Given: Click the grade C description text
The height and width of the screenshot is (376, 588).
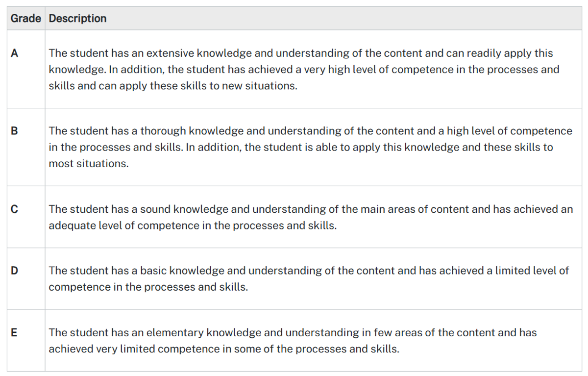Looking at the screenshot, I should (311, 218).
